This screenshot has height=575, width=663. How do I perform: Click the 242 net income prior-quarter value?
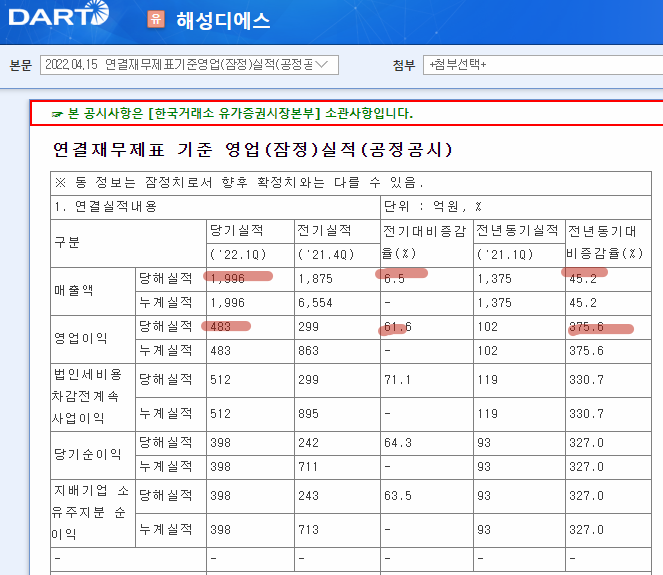[x=308, y=443]
